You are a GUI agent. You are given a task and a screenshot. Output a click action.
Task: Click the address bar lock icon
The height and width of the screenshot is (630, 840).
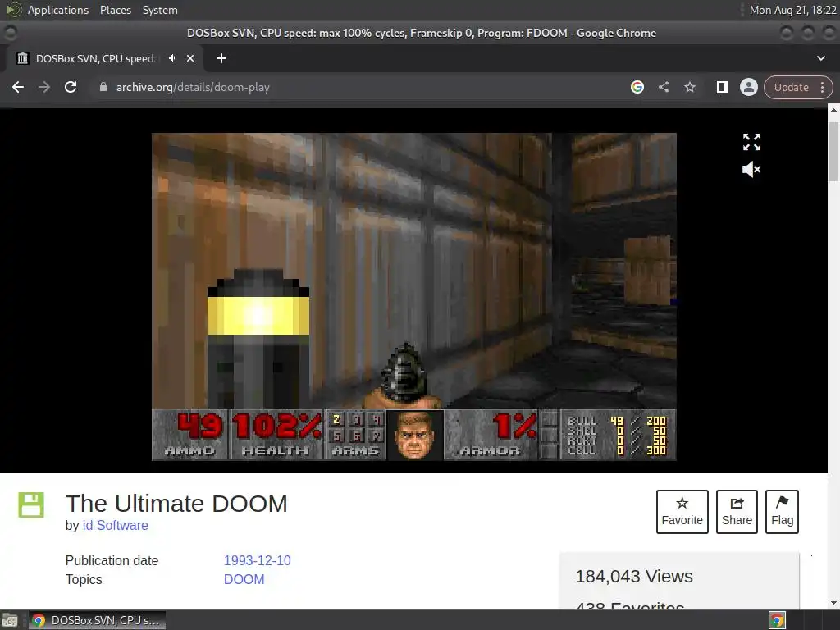(103, 87)
